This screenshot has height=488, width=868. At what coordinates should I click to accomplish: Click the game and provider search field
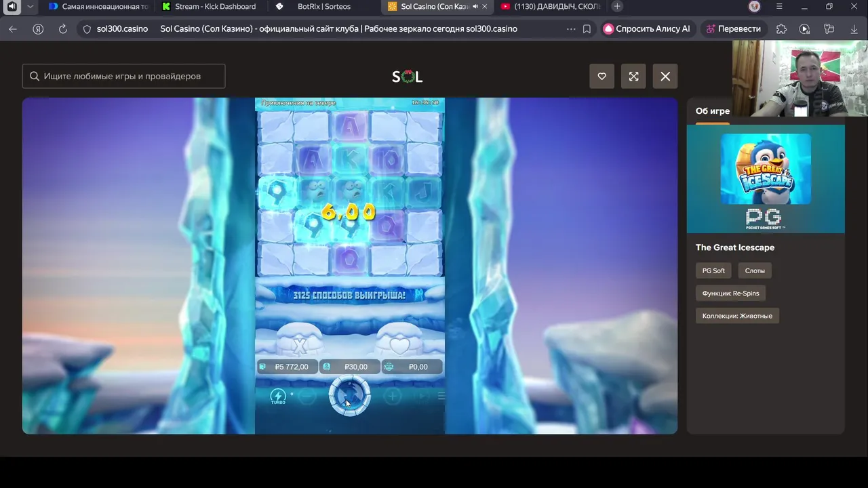click(124, 76)
